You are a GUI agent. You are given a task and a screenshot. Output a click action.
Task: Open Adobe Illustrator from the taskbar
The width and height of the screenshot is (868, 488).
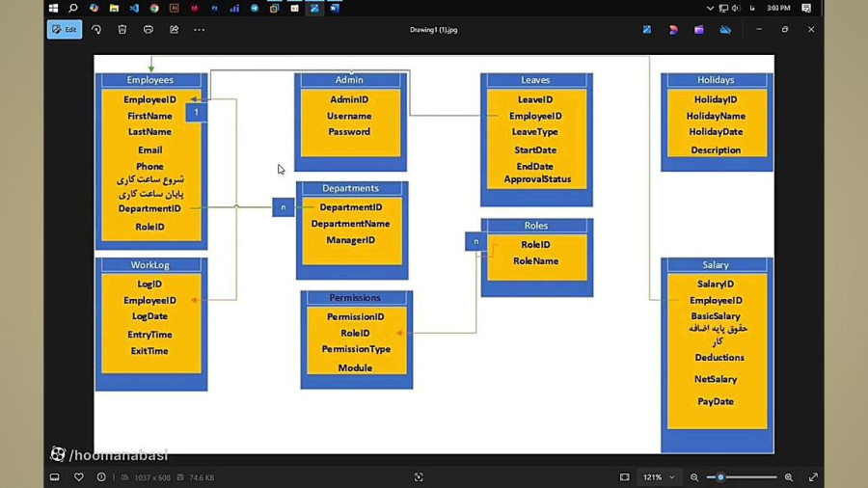click(x=175, y=8)
